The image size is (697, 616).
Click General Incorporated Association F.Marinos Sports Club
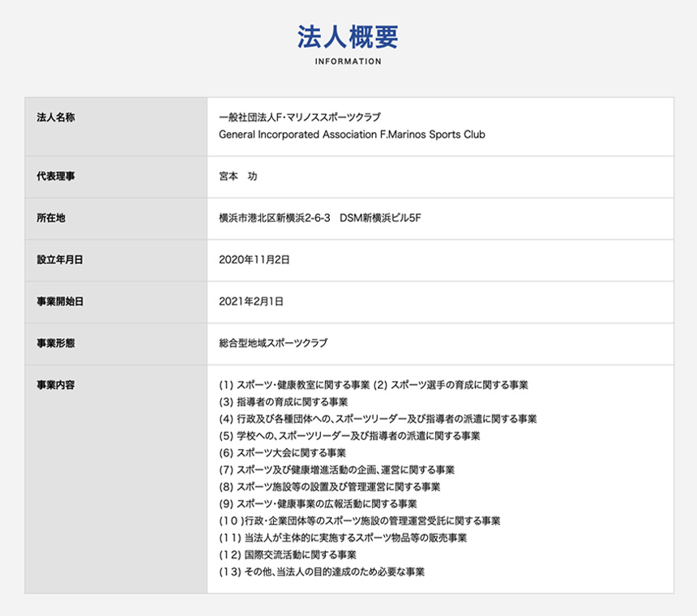point(352,135)
